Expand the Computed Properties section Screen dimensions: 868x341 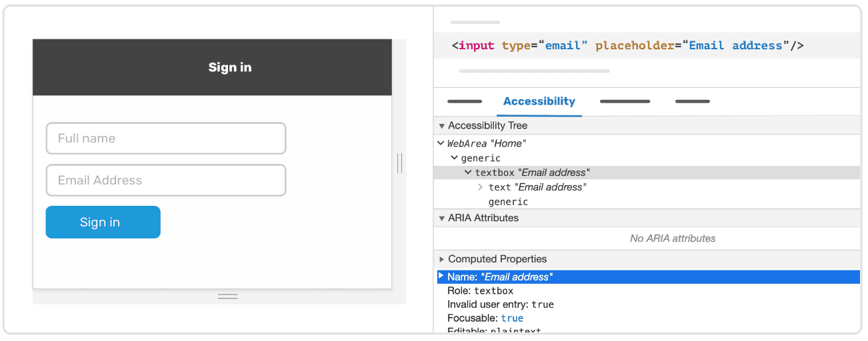click(x=441, y=259)
